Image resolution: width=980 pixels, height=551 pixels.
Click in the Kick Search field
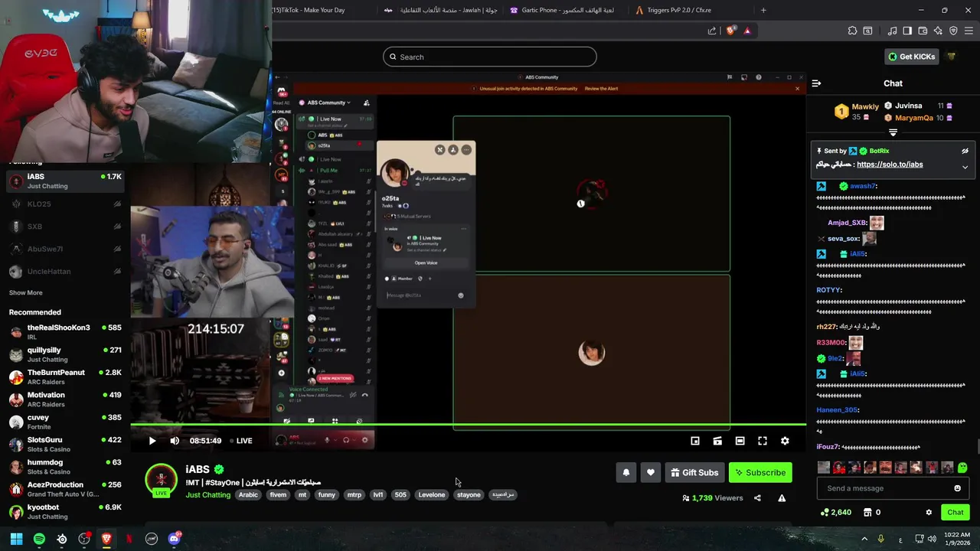(x=490, y=57)
